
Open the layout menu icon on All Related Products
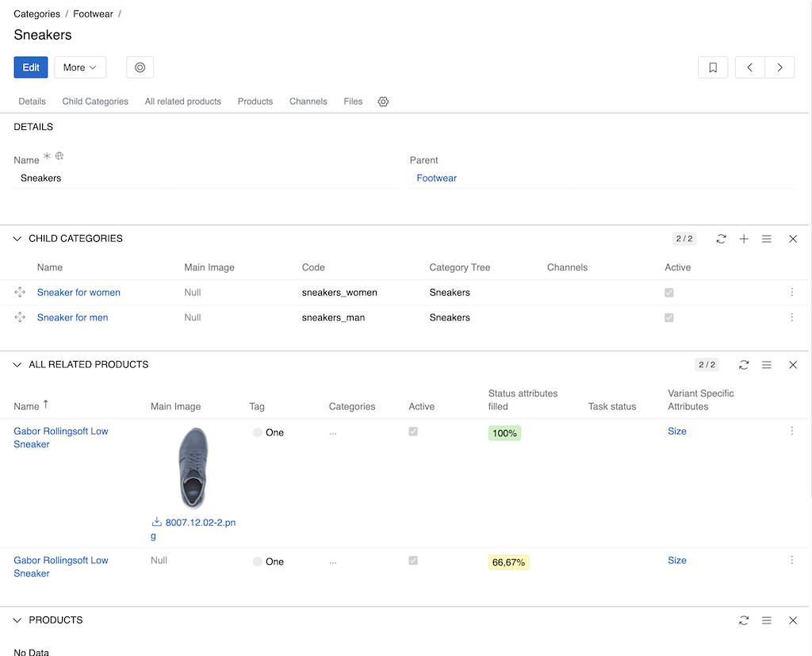[766, 365]
